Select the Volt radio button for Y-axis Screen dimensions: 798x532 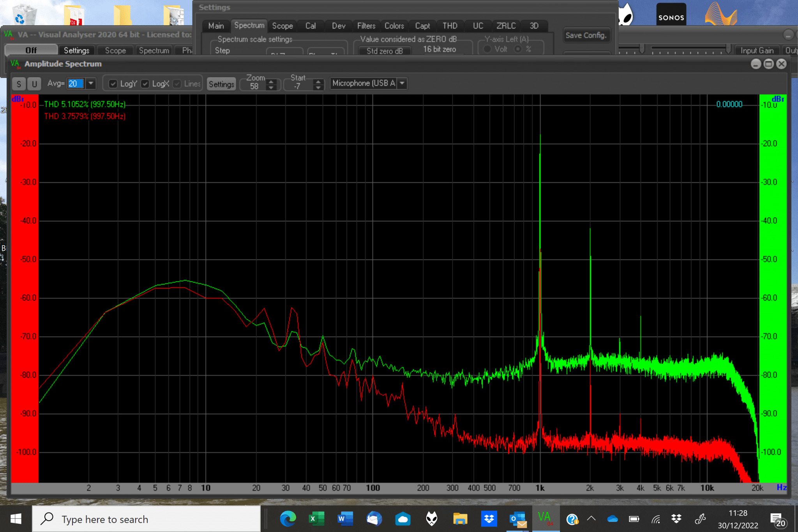click(x=487, y=49)
